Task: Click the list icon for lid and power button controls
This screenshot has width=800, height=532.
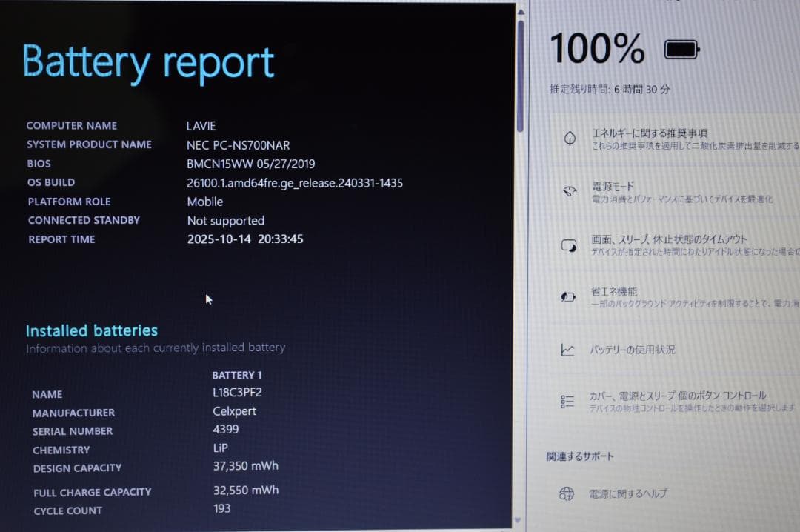Action: point(567,402)
